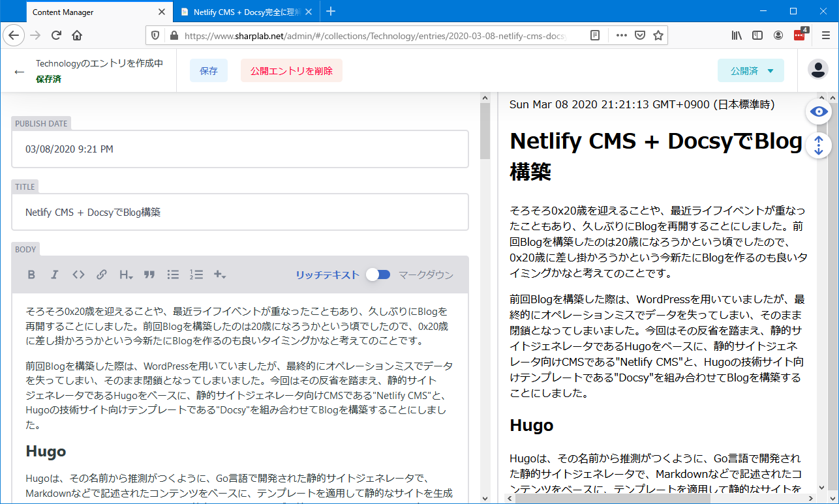Click the 保存済 saved status text
Image resolution: width=839 pixels, height=504 pixels.
(49, 79)
